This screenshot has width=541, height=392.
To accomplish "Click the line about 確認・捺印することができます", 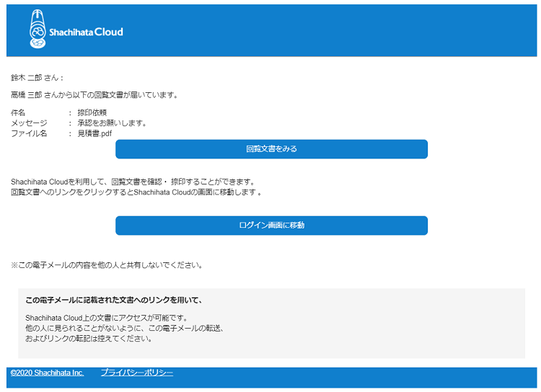I will pos(133,182).
